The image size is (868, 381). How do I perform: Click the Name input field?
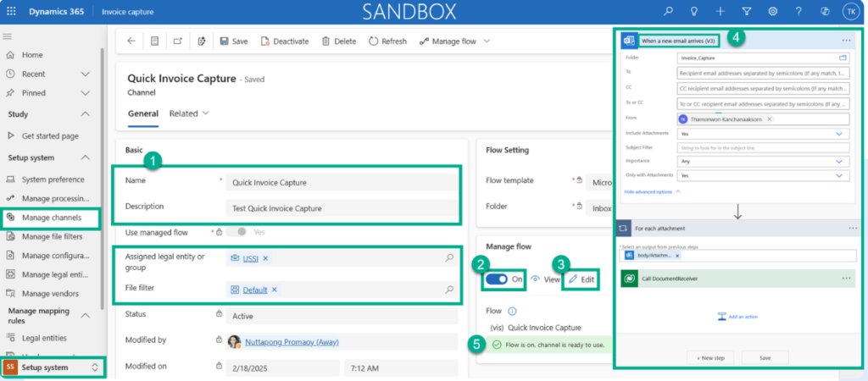pos(342,182)
